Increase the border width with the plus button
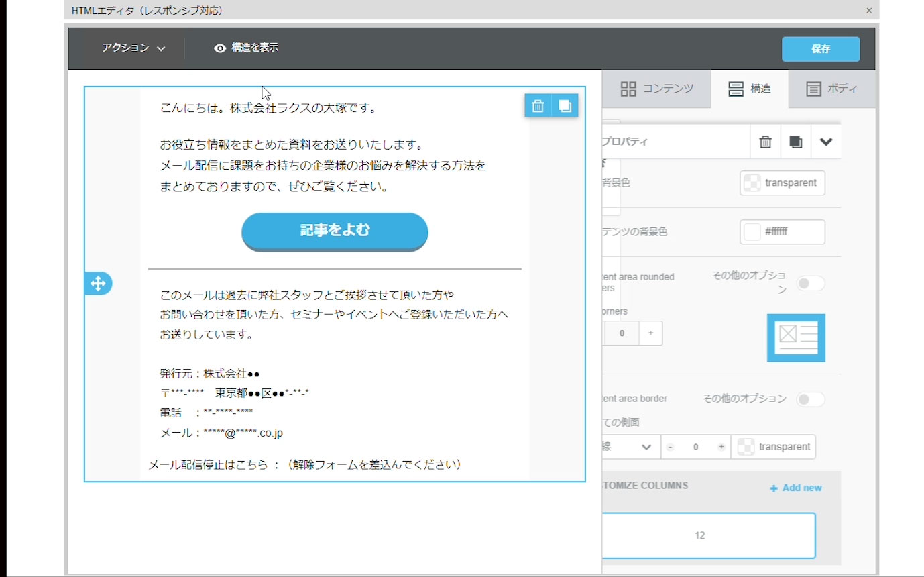 tap(721, 447)
